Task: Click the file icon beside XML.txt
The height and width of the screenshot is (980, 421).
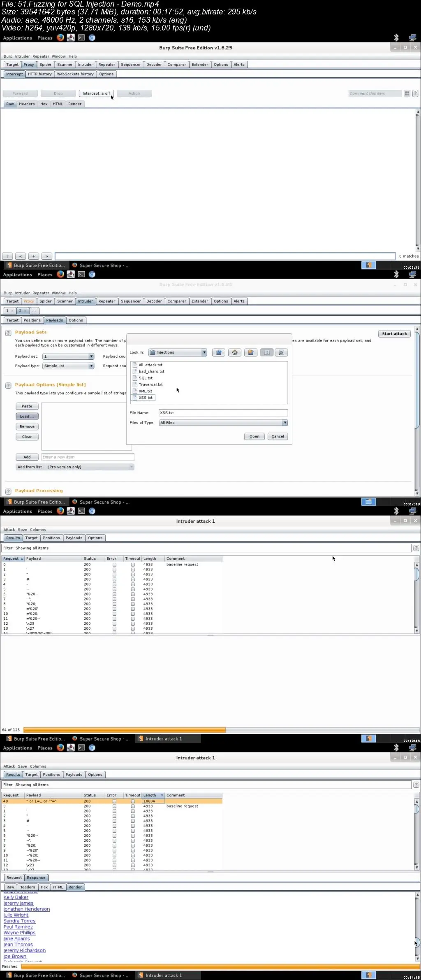Action: coord(135,391)
